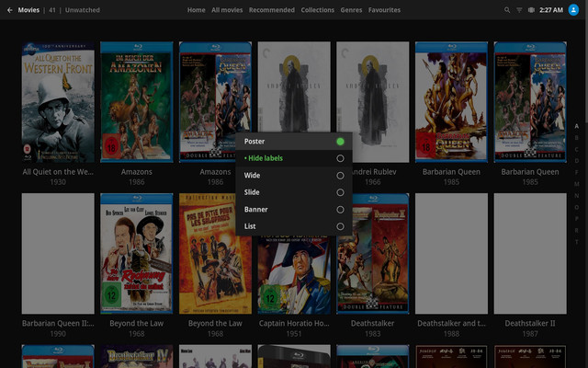The height and width of the screenshot is (368, 588).
Task: Choose the Wide view option
Action: pos(294,176)
